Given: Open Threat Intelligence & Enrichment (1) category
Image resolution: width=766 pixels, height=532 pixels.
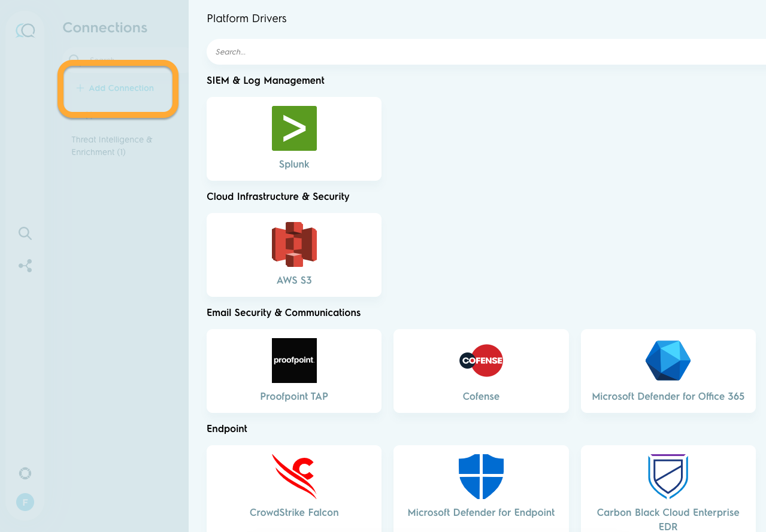Looking at the screenshot, I should click(x=112, y=146).
